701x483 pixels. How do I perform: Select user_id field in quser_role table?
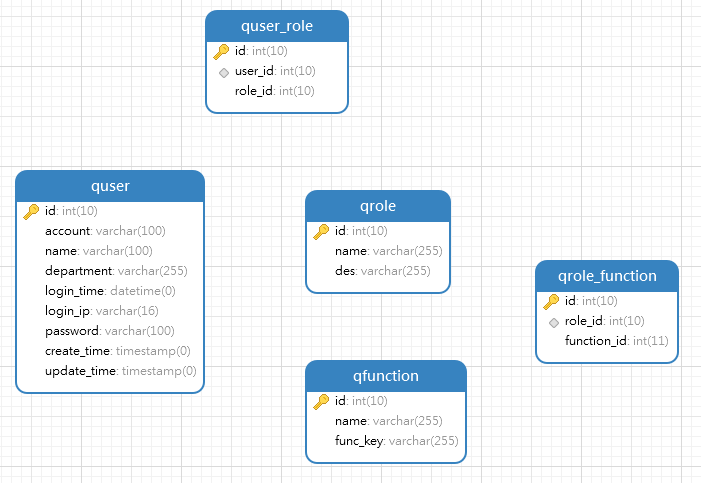[275, 71]
